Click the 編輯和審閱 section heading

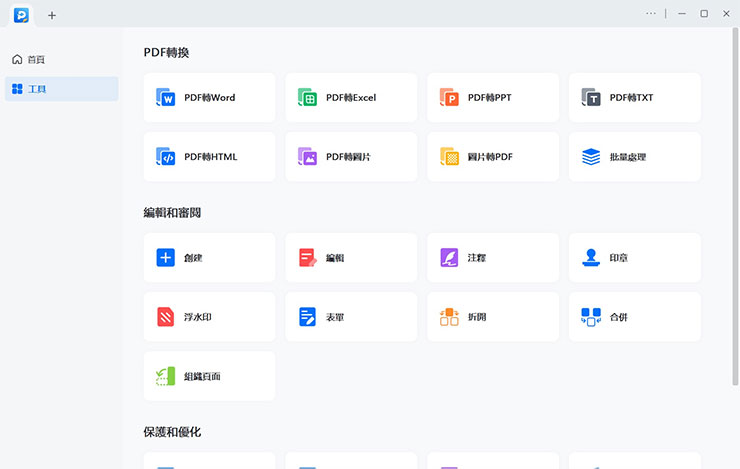pyautogui.click(x=172, y=213)
